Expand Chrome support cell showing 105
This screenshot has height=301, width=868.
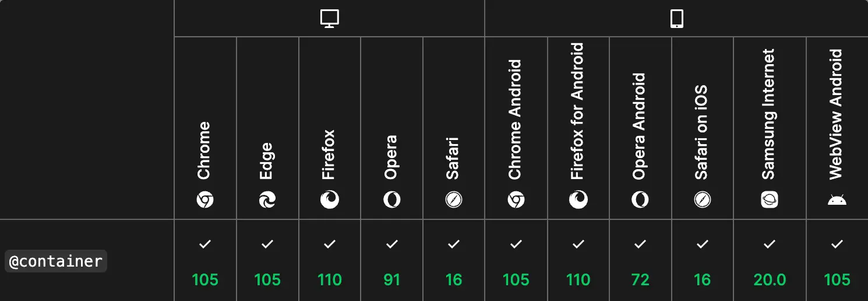click(x=205, y=261)
